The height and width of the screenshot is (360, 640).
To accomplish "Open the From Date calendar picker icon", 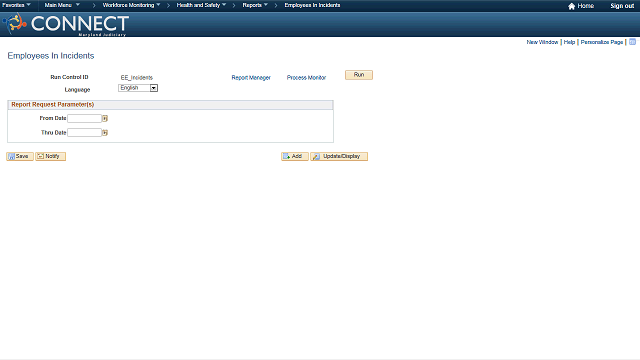I will tap(105, 118).
